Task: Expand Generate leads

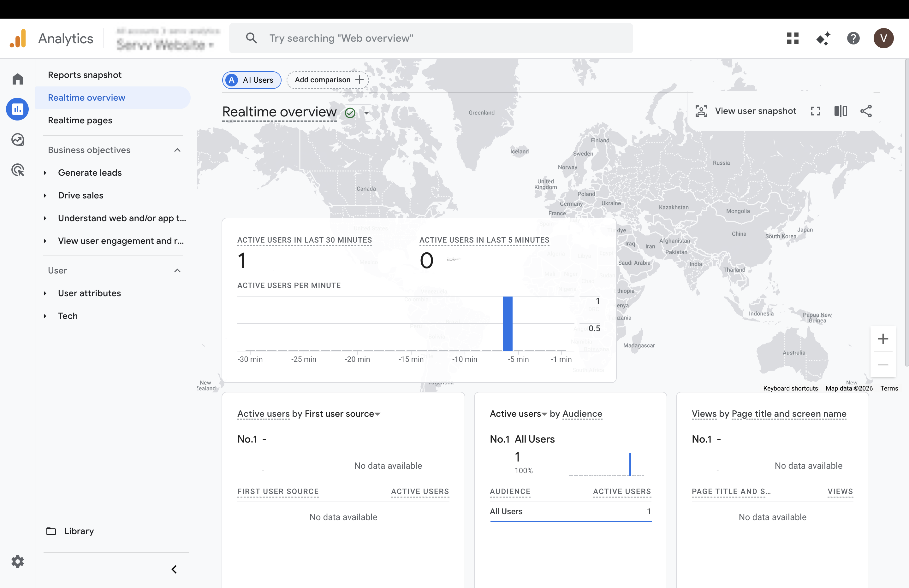Action: 45,173
